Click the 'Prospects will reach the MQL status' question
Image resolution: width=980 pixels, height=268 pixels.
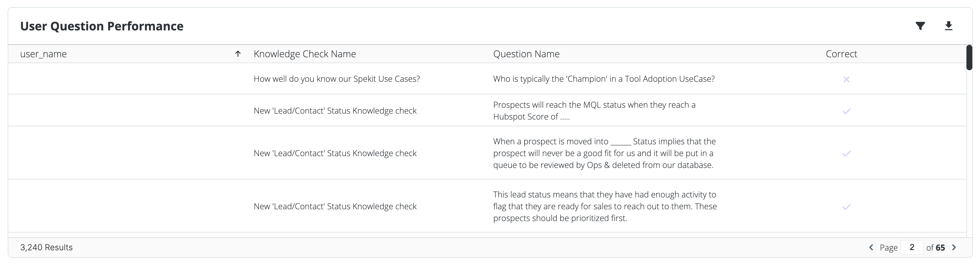point(594,111)
